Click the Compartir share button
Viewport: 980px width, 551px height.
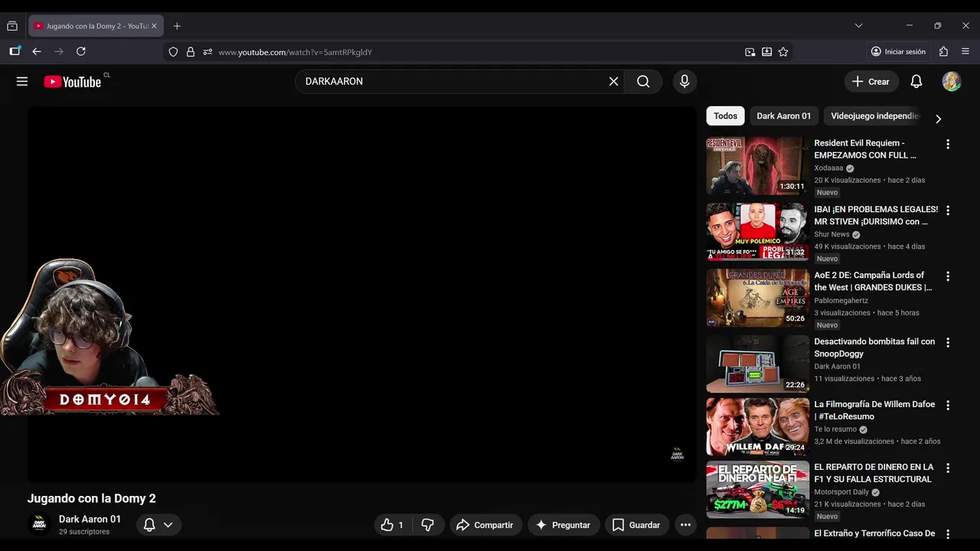pyautogui.click(x=485, y=525)
